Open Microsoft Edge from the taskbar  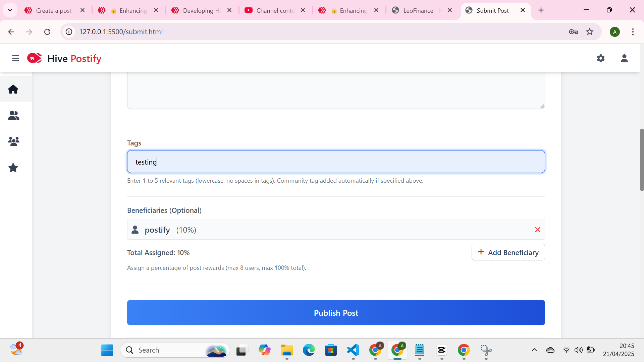click(309, 350)
